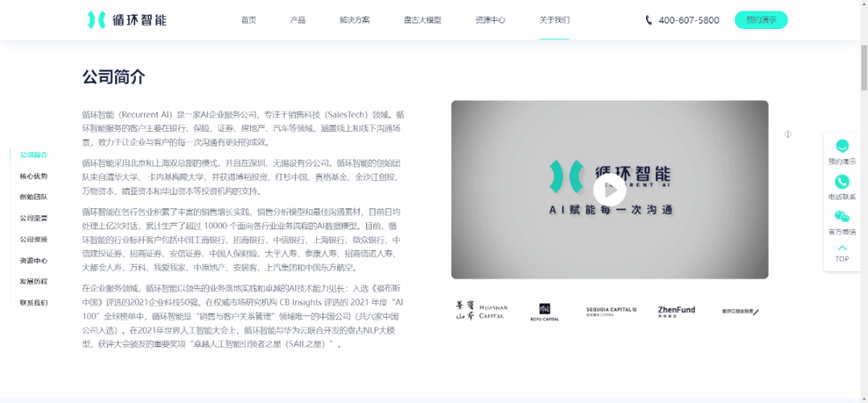The image size is (868, 403).
Task: Click the phone icon beside 400-607-5800
Action: point(648,20)
